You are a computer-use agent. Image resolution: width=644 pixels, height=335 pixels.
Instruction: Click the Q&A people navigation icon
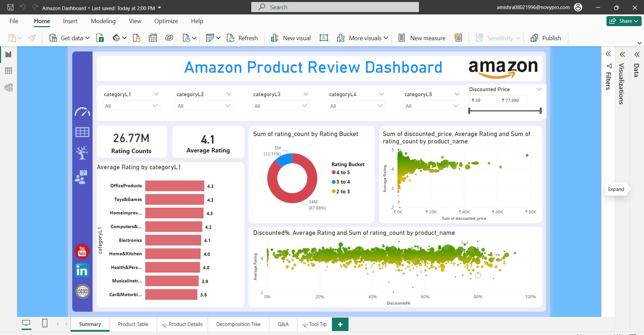coord(81,177)
